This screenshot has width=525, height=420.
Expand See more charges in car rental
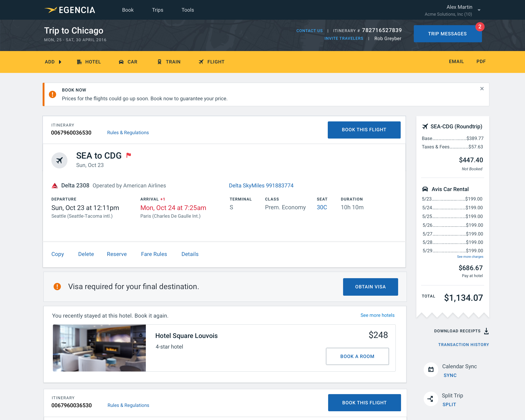pyautogui.click(x=470, y=257)
